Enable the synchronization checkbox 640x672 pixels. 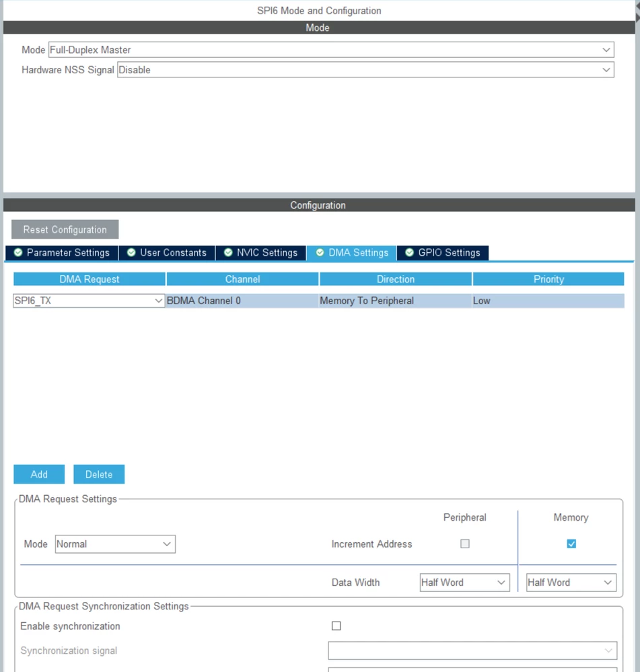[x=336, y=626]
